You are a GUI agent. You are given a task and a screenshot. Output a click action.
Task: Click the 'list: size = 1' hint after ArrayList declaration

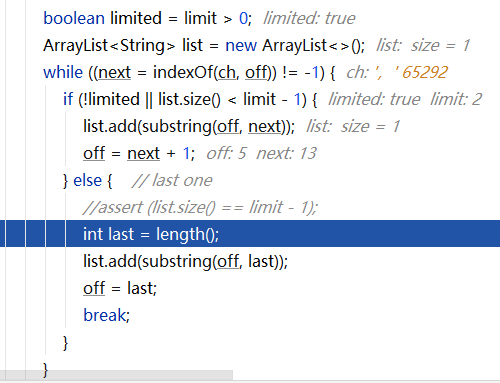423,45
